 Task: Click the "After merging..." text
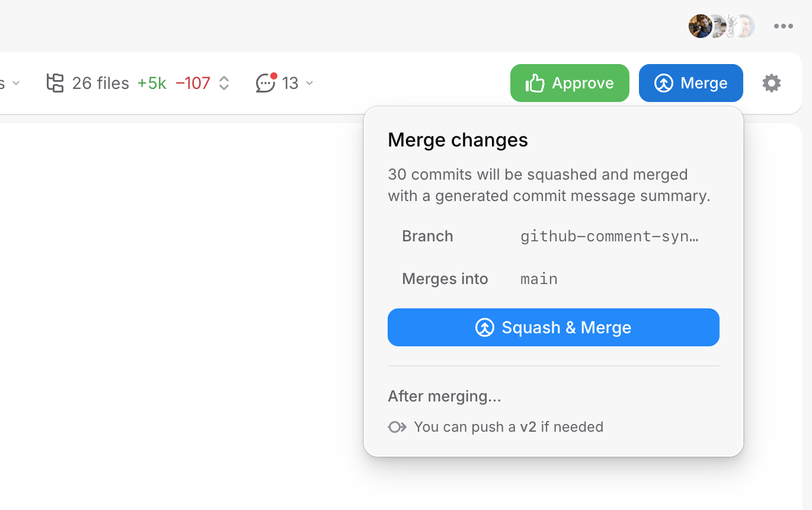click(x=445, y=396)
